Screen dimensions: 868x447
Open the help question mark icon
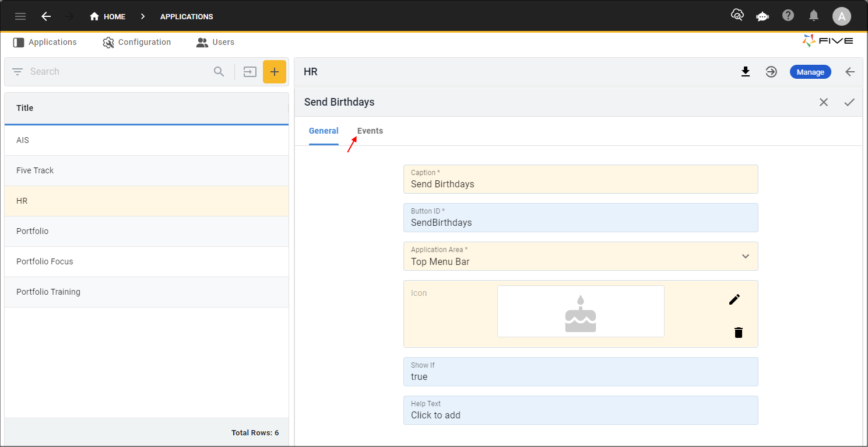tap(788, 15)
